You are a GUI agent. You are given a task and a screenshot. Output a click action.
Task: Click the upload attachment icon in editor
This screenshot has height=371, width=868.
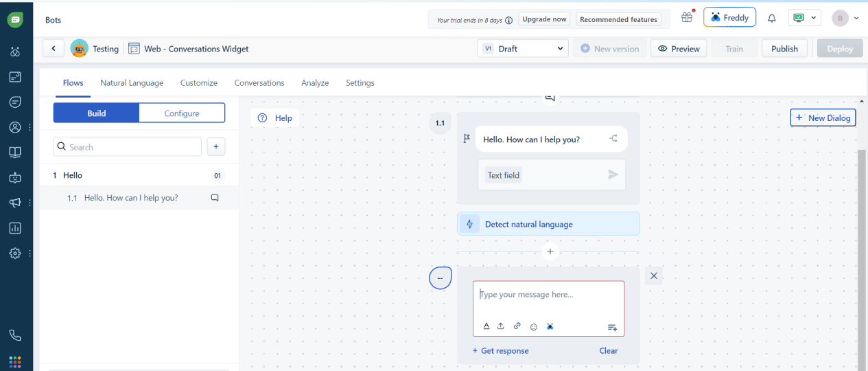(x=501, y=326)
